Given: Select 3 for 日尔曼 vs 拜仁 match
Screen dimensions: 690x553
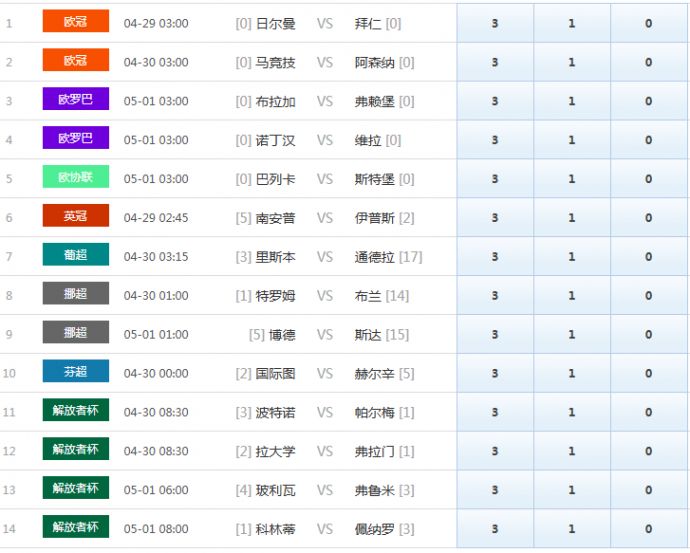Looking at the screenshot, I should pyautogui.click(x=495, y=23).
